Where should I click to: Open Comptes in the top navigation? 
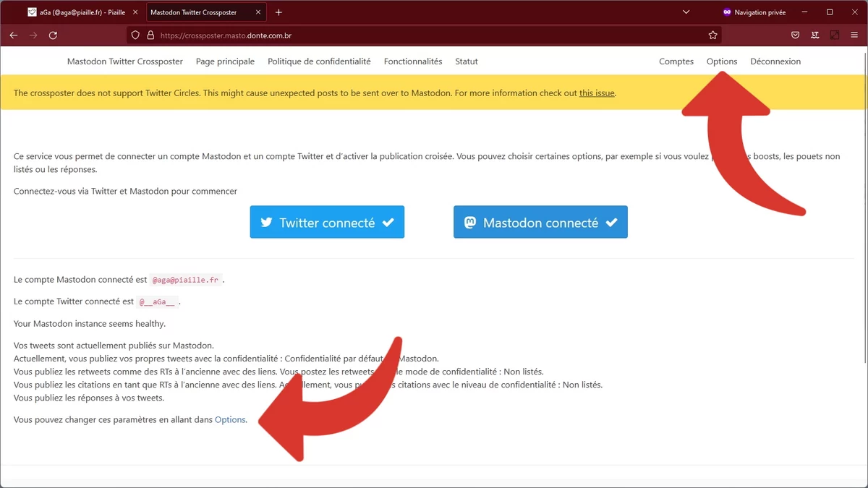(676, 61)
